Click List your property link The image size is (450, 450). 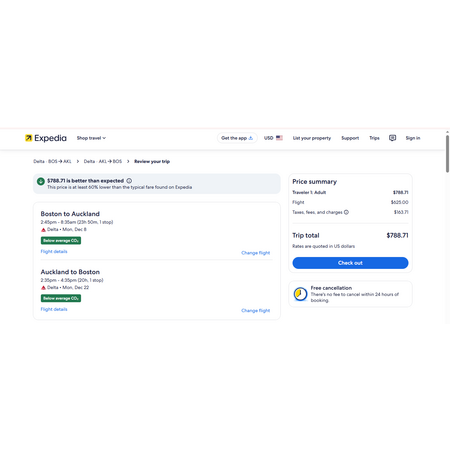pos(312,138)
